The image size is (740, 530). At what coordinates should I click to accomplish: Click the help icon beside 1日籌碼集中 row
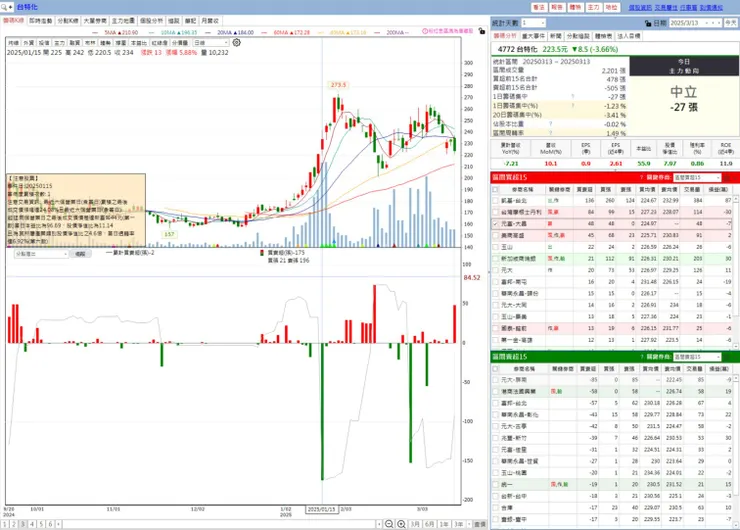pyautogui.click(x=572, y=97)
